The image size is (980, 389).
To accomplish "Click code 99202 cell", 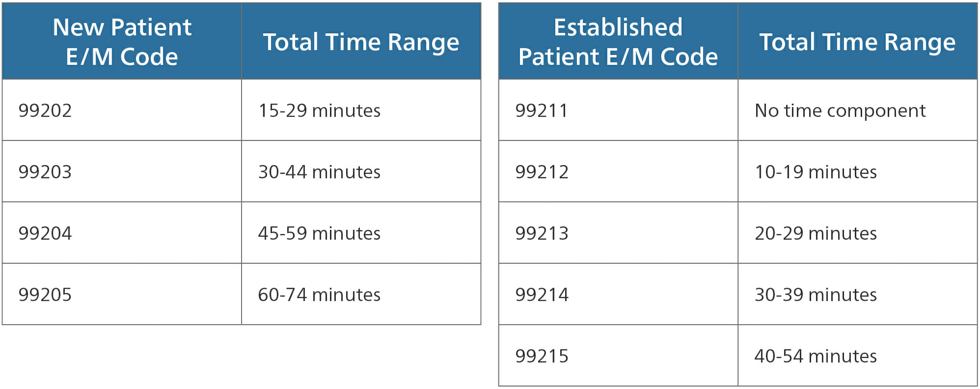I will pyautogui.click(x=45, y=111).
